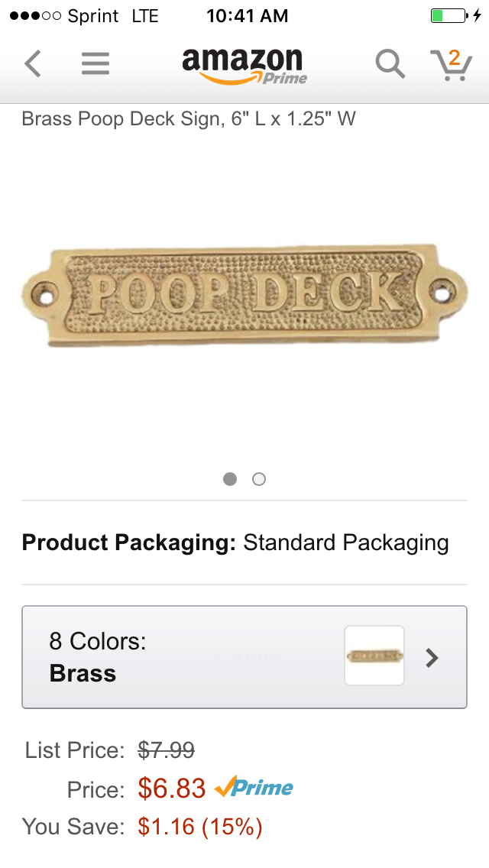Tap the battery icon in status bar
Screen dimensions: 489x868
coord(449,15)
